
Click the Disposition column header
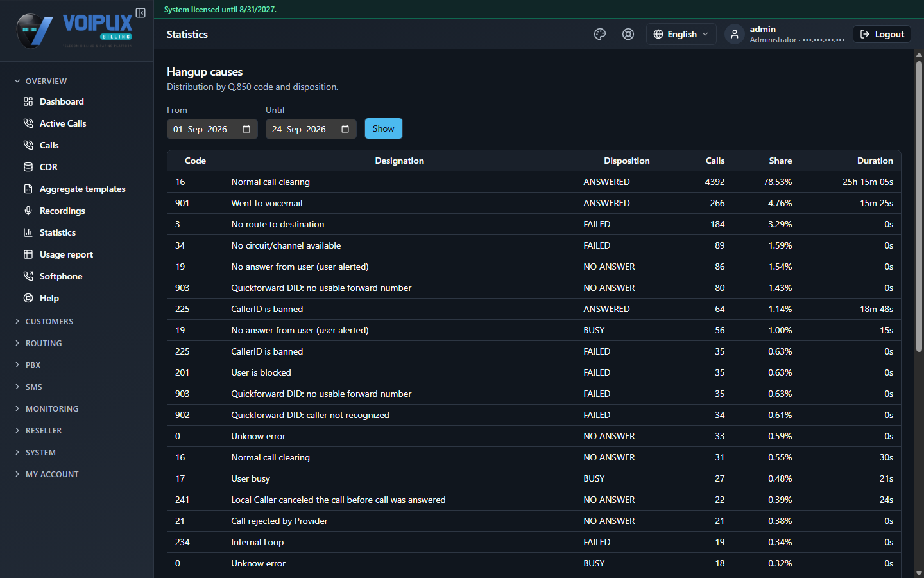coord(626,161)
